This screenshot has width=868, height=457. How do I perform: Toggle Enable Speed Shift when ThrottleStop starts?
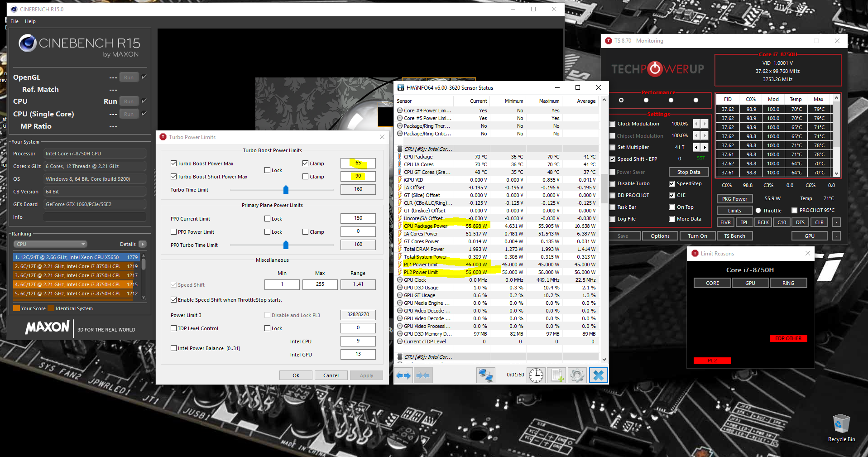pos(173,300)
